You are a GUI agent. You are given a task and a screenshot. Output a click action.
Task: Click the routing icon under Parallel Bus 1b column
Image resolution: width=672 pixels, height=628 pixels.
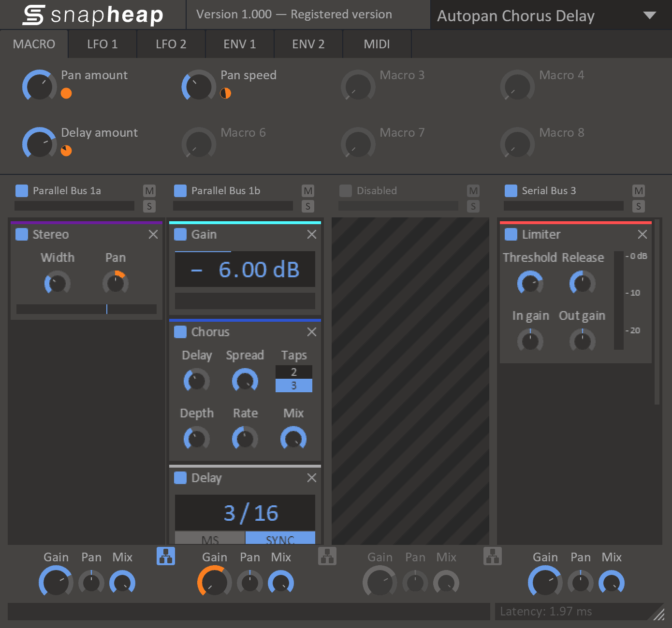coord(326,557)
